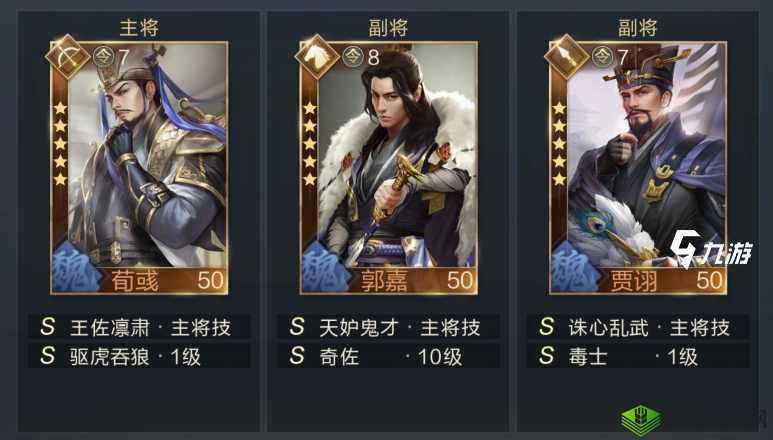The image size is (773, 440).
Task: Click the green stacked layers icon
Action: coord(641,420)
